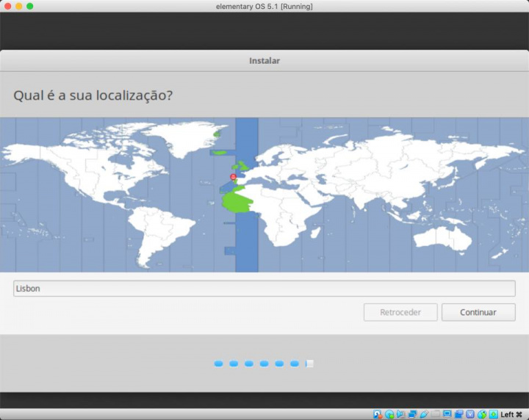Click the optical disk status icon
The width and height of the screenshot is (529, 420).
coord(389,414)
